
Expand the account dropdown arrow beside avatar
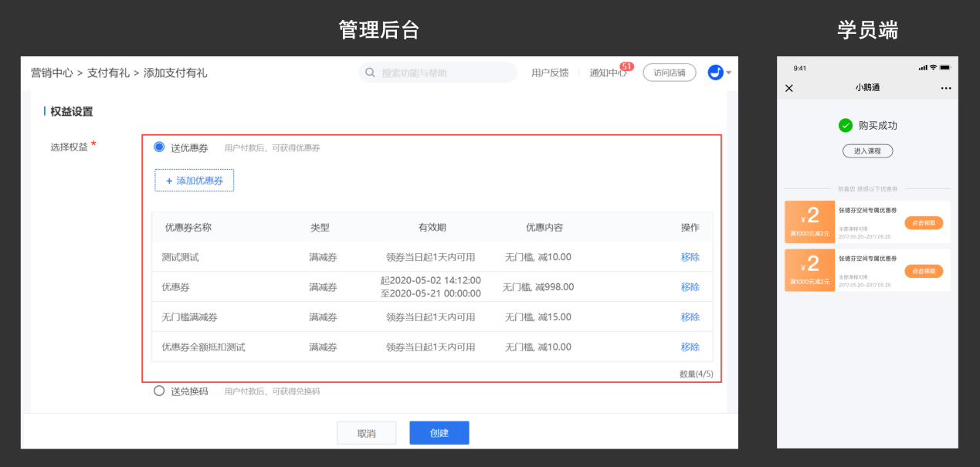[x=728, y=73]
